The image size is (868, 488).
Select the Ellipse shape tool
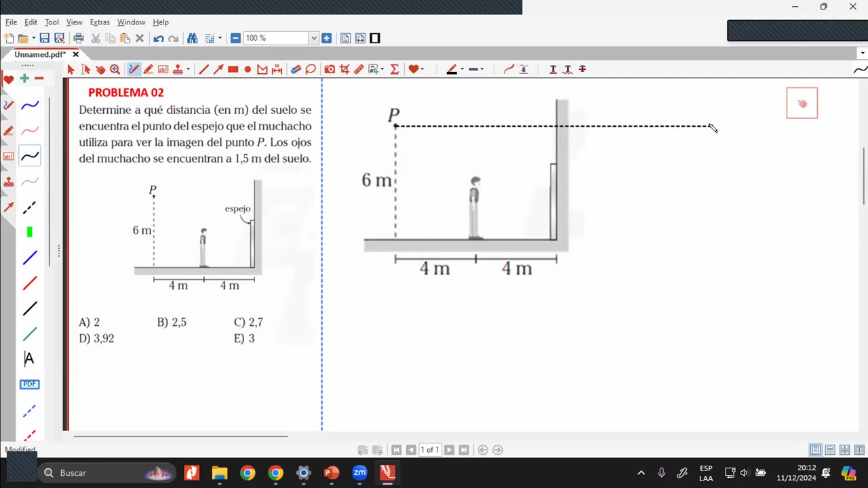(248, 69)
